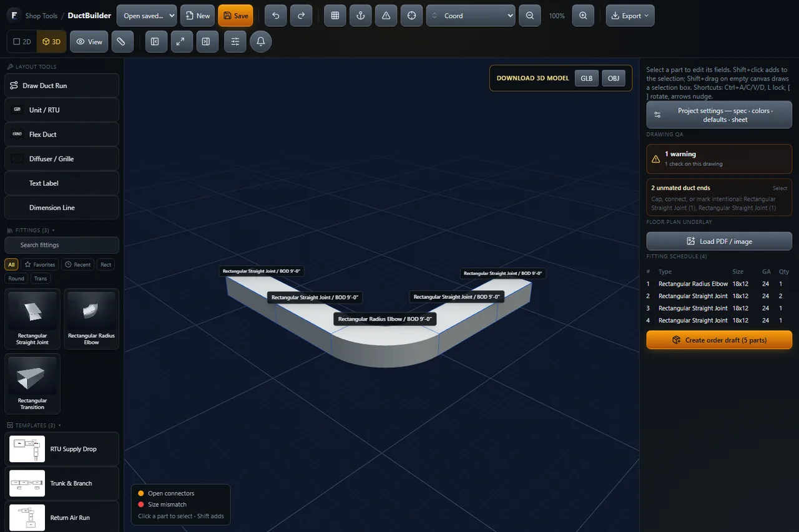
Task: Click the Search fittings field
Action: (x=62, y=245)
